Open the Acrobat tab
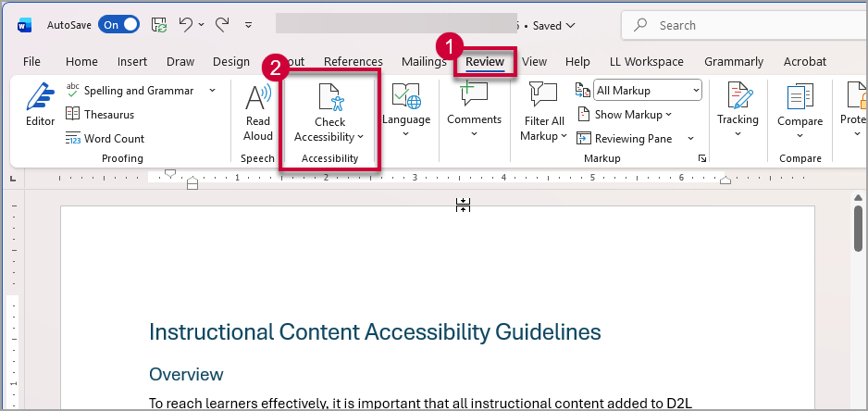 [x=805, y=61]
